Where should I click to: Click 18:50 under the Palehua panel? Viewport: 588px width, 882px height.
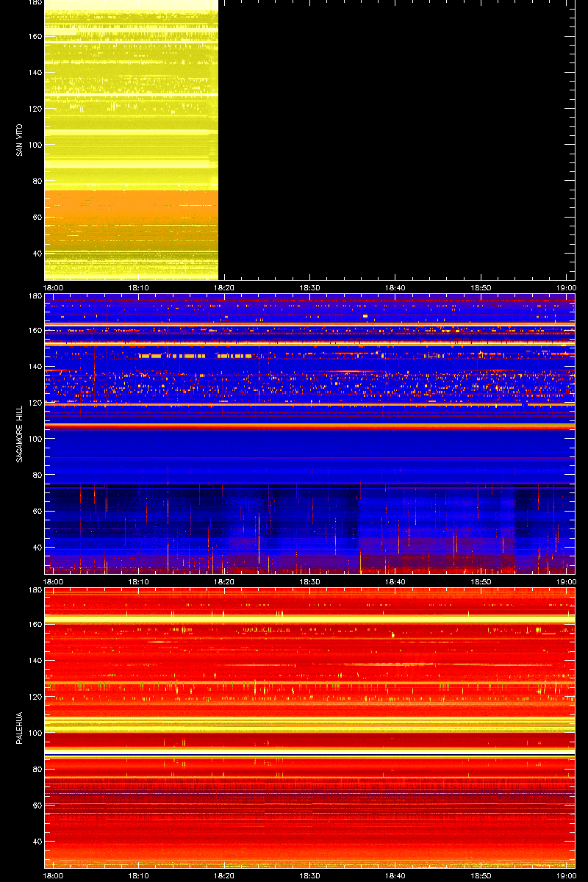coord(480,875)
